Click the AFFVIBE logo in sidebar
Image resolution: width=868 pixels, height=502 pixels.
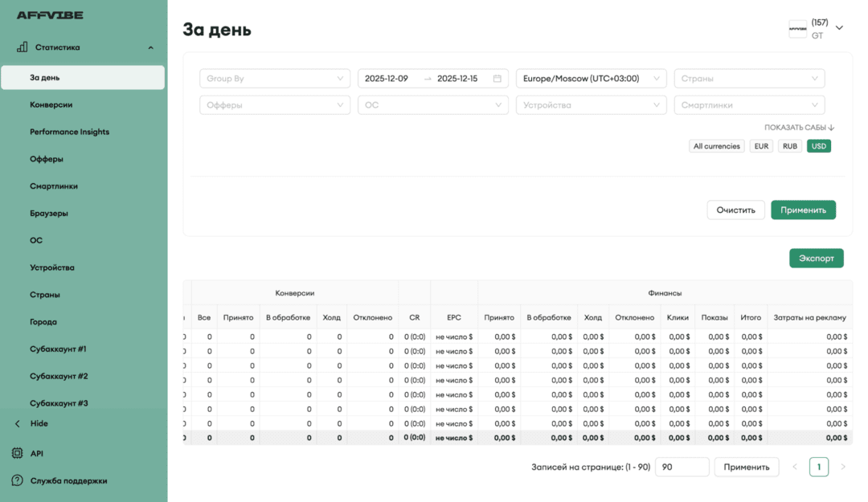coord(50,15)
